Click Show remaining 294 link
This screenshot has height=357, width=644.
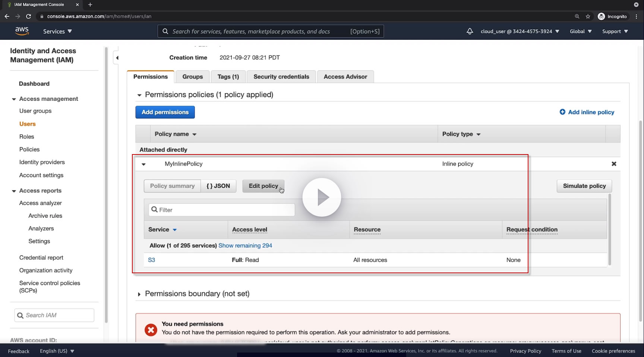coord(245,246)
